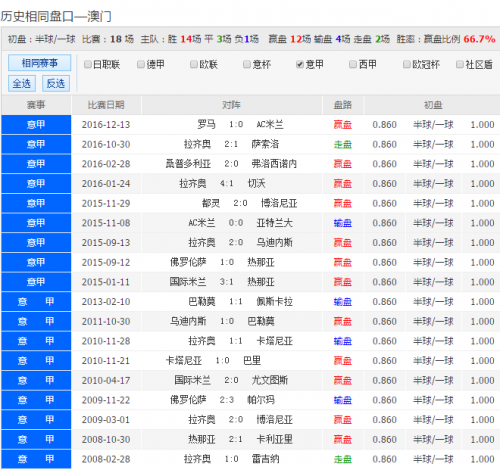
Task: Click 走盘 result in the 2016-10-30 row
Action: (343, 144)
